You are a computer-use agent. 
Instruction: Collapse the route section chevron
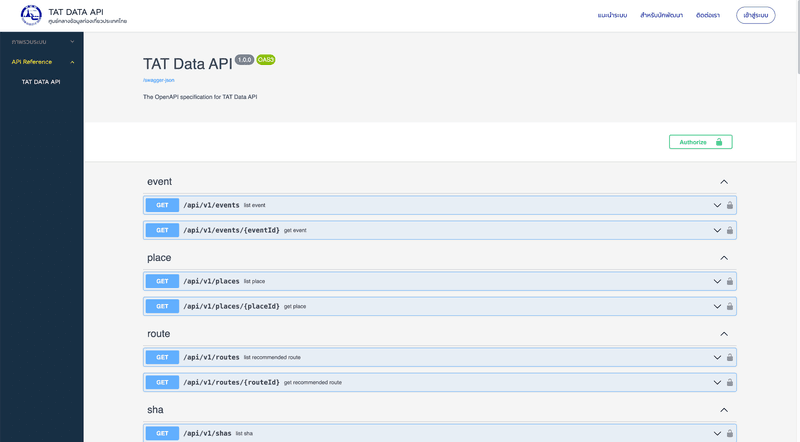click(x=724, y=334)
